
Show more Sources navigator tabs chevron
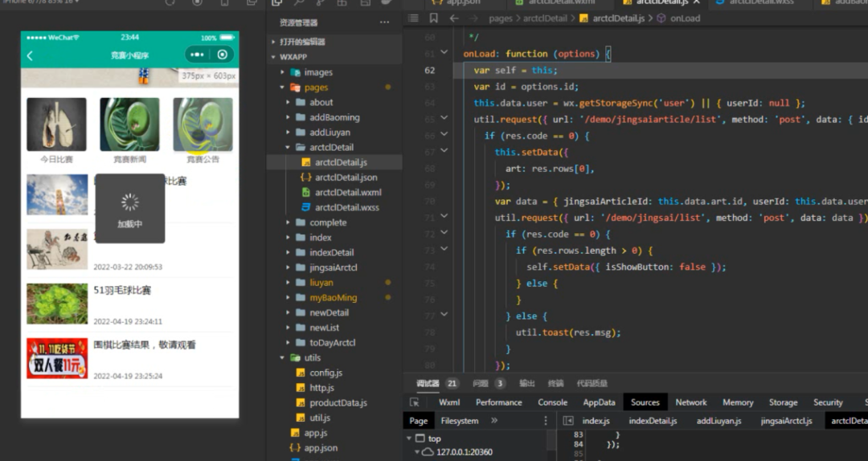tap(493, 421)
